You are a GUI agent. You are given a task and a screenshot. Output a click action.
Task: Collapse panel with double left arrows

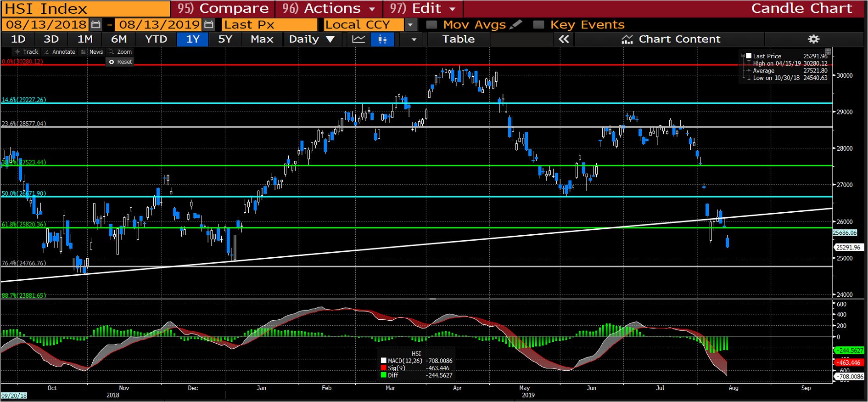pos(564,40)
